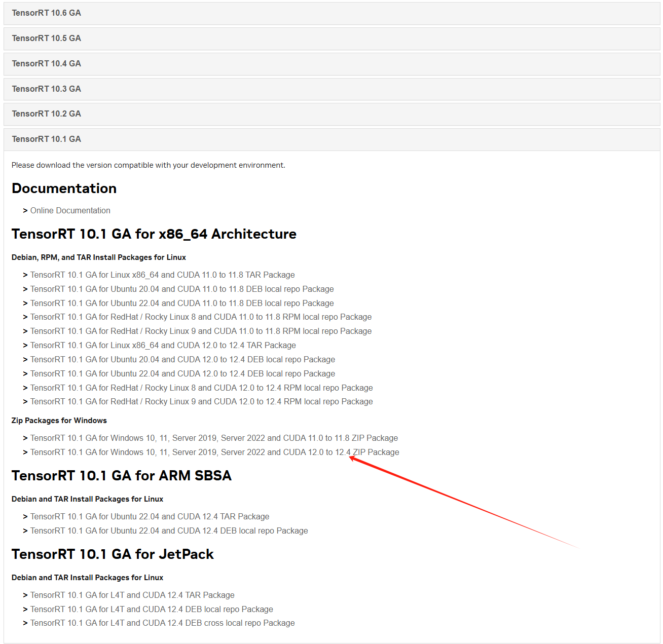The image size is (663, 644).
Task: Open the Online Documentation link
Action: click(70, 211)
